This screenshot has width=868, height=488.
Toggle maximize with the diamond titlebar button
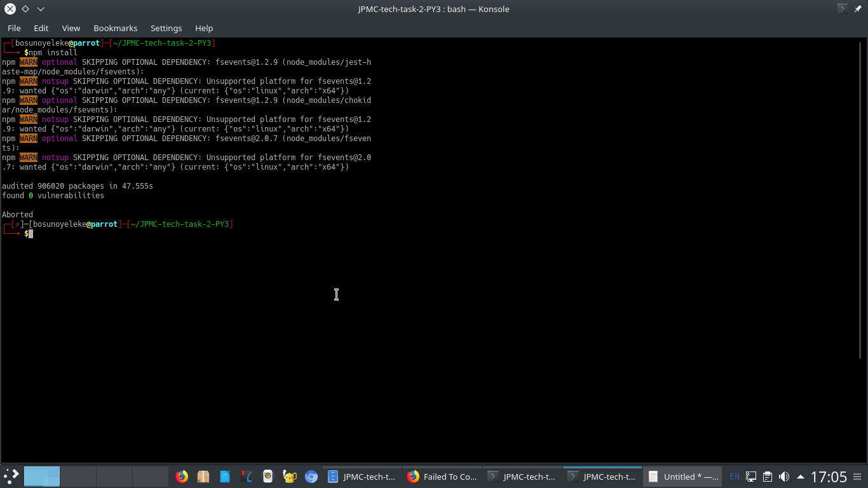tap(25, 9)
